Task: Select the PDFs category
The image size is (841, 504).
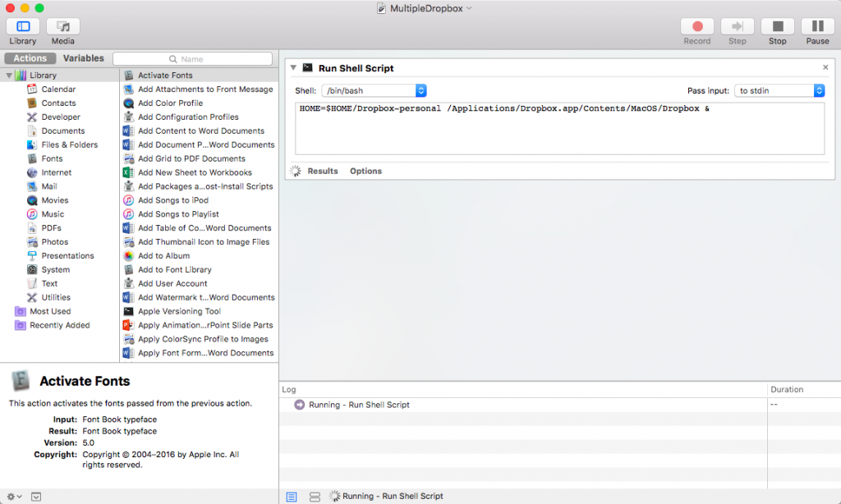Action: [52, 228]
